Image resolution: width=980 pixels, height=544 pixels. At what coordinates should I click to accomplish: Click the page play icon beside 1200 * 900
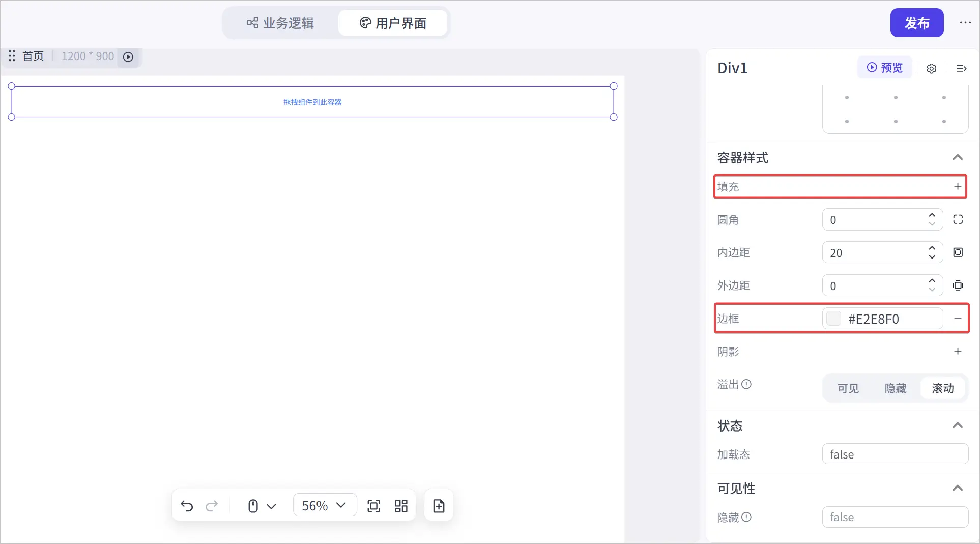tap(128, 56)
